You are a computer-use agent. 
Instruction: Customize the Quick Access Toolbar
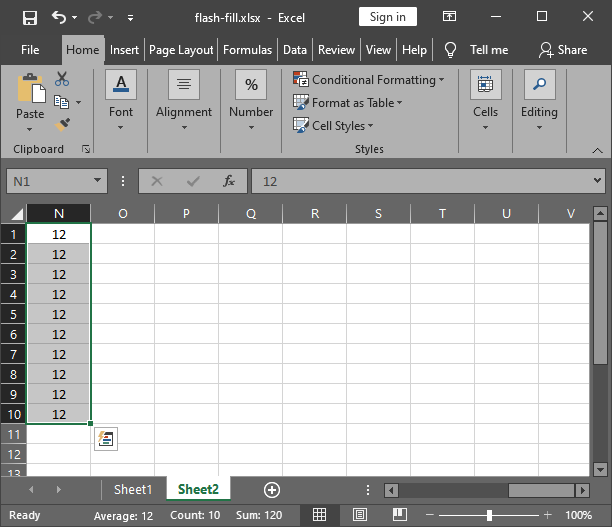pos(130,18)
